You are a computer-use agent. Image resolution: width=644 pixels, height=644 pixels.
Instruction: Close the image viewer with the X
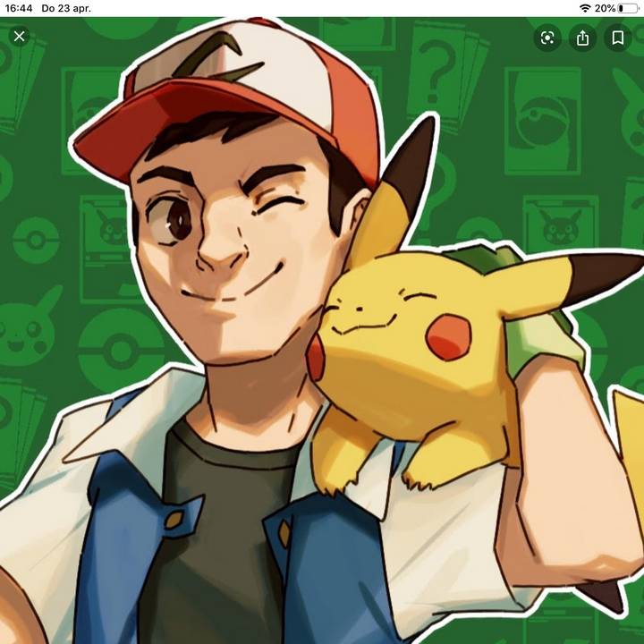point(20,37)
